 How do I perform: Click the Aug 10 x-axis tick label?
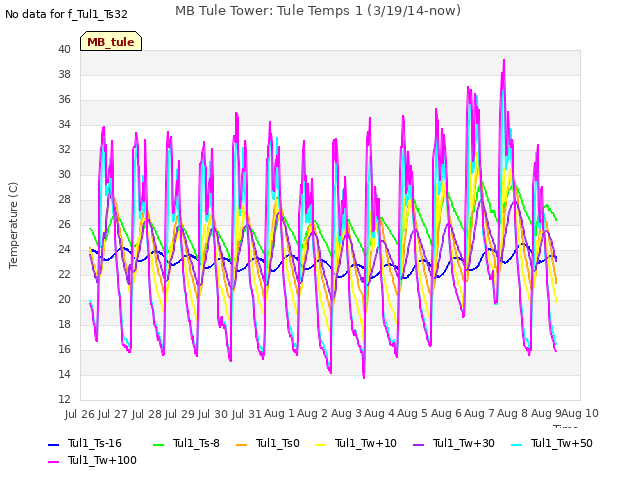tap(580, 413)
